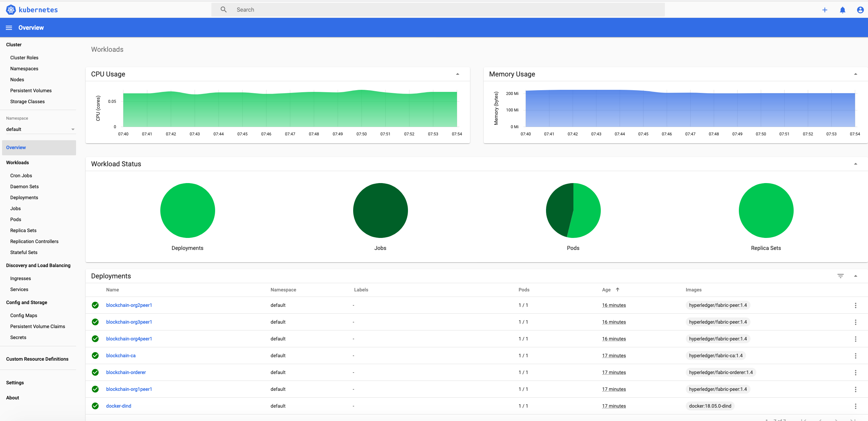This screenshot has width=868, height=421.
Task: Select Config Maps in sidebar
Action: click(x=24, y=315)
